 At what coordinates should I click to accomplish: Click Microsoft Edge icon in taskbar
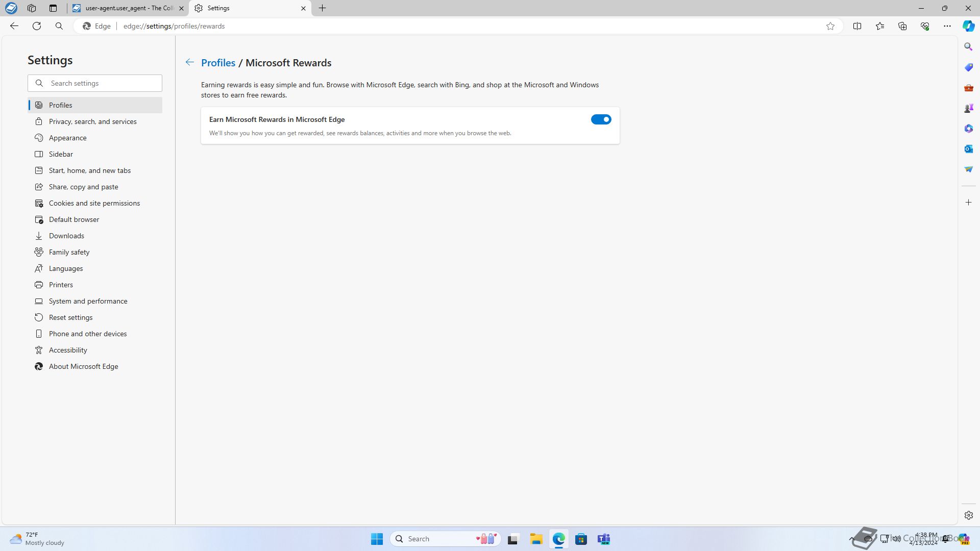pos(558,539)
